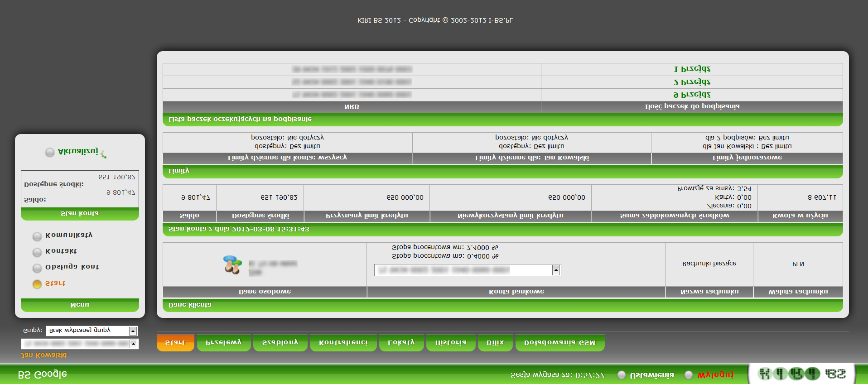
Task: Click the Aktualizuj refresh arrows icon
Action: [104, 154]
